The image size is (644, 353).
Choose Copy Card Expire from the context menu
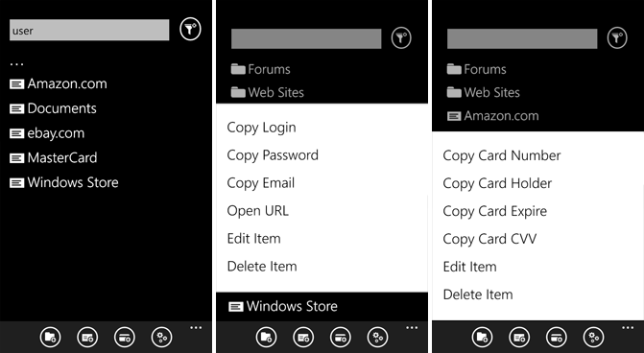click(x=495, y=211)
